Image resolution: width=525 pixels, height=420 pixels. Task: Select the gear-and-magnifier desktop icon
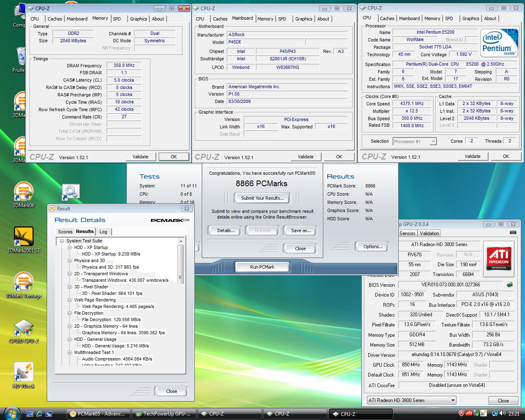click(x=71, y=192)
